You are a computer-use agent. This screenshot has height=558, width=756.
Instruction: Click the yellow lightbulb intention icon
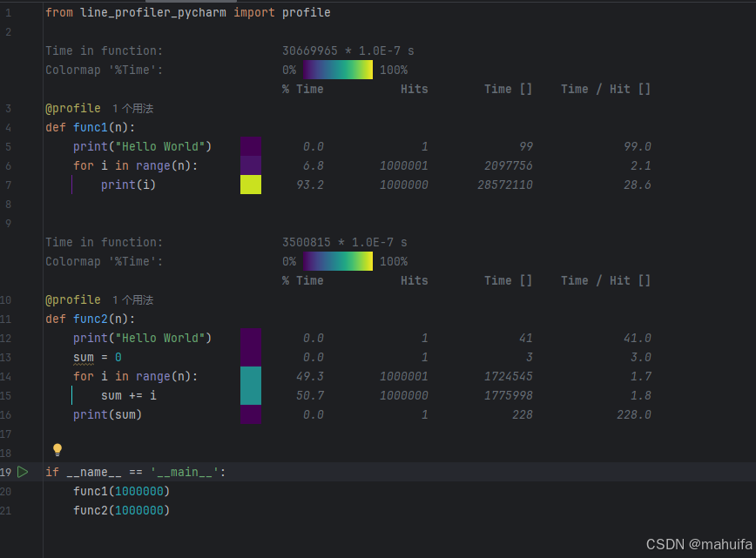57,449
